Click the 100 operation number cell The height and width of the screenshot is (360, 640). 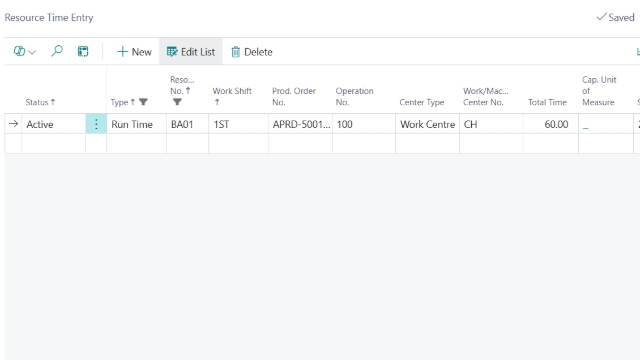364,124
